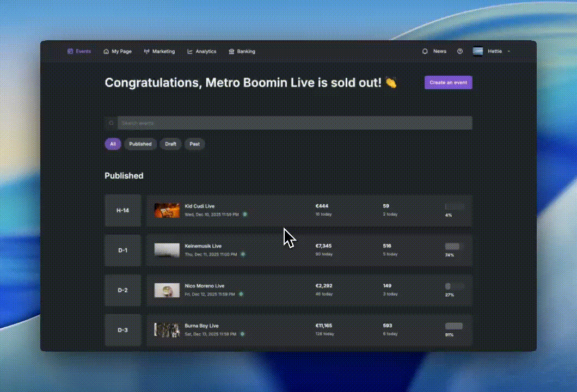Click the Keinemusik Live thumbnail
This screenshot has height=392, width=577.
167,250
